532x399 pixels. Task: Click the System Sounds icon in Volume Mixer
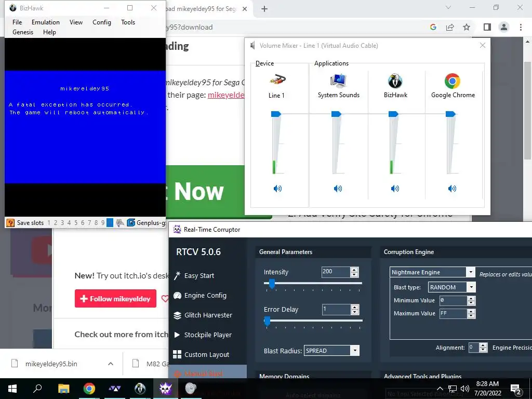tap(338, 81)
